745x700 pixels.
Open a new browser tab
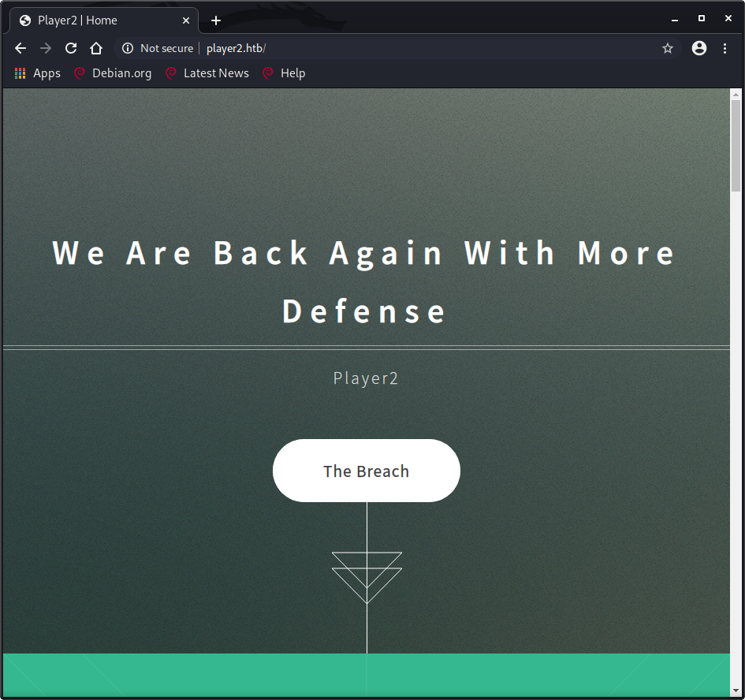click(216, 20)
